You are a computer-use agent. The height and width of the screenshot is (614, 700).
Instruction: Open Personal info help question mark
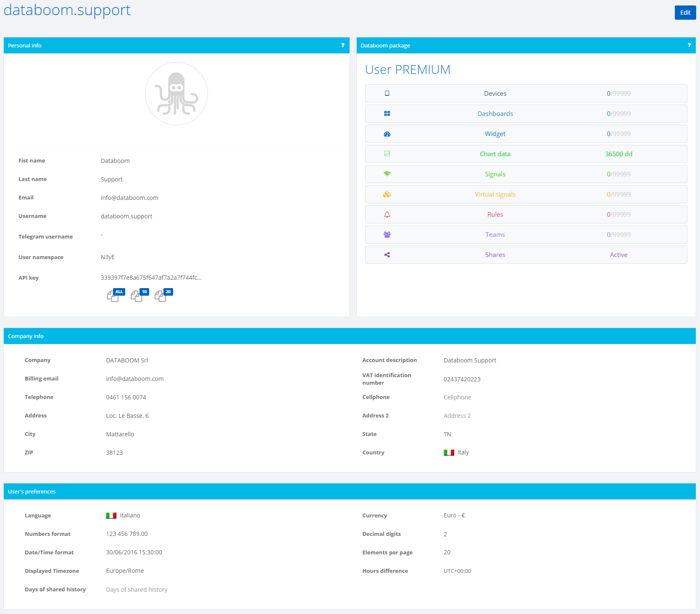tap(343, 45)
